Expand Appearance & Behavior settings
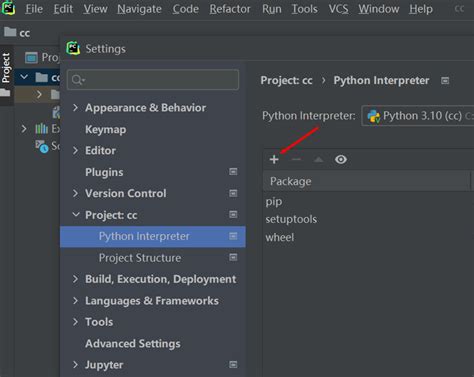The image size is (474, 377). 76,108
